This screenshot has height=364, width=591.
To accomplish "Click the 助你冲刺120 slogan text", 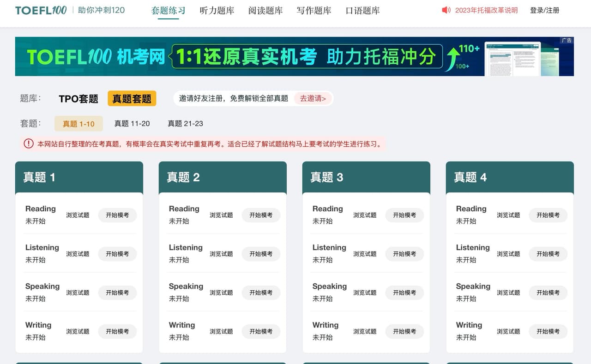I will 102,10.
